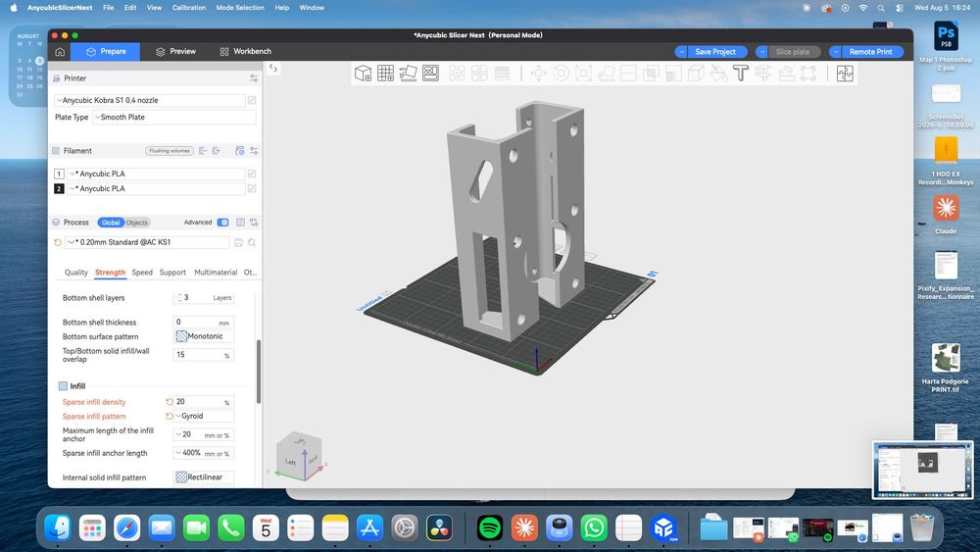This screenshot has height=552, width=980.
Task: Click the add filament icon
Action: (x=217, y=151)
